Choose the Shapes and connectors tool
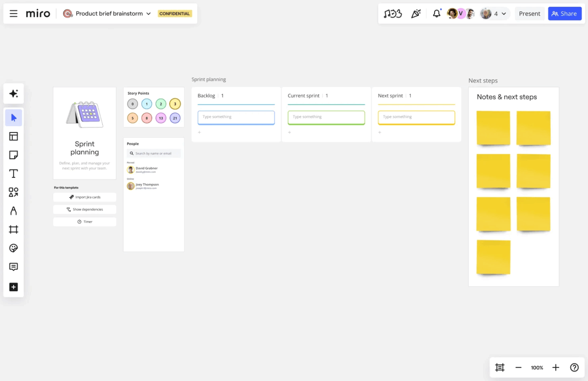The width and height of the screenshot is (588, 381). pos(13,192)
